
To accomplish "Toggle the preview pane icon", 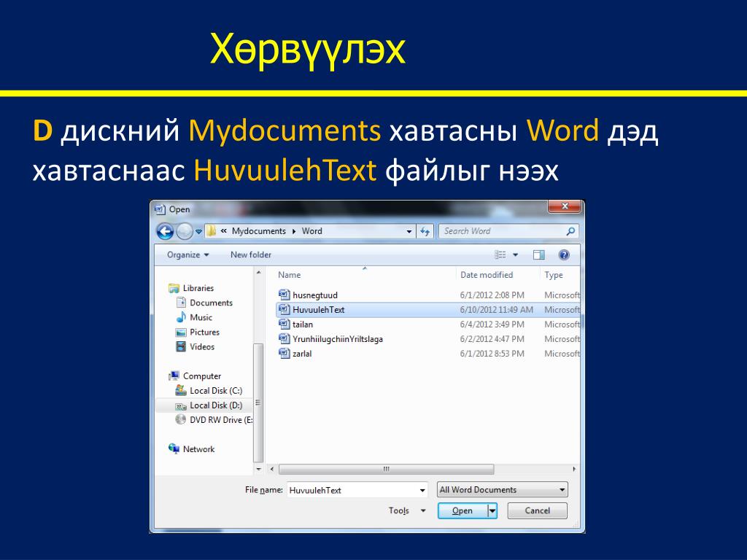I will pyautogui.click(x=539, y=254).
